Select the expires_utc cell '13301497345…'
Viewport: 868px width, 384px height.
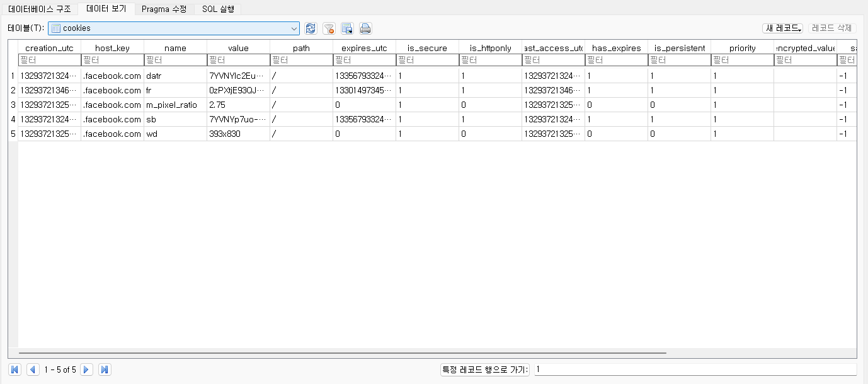[364, 90]
